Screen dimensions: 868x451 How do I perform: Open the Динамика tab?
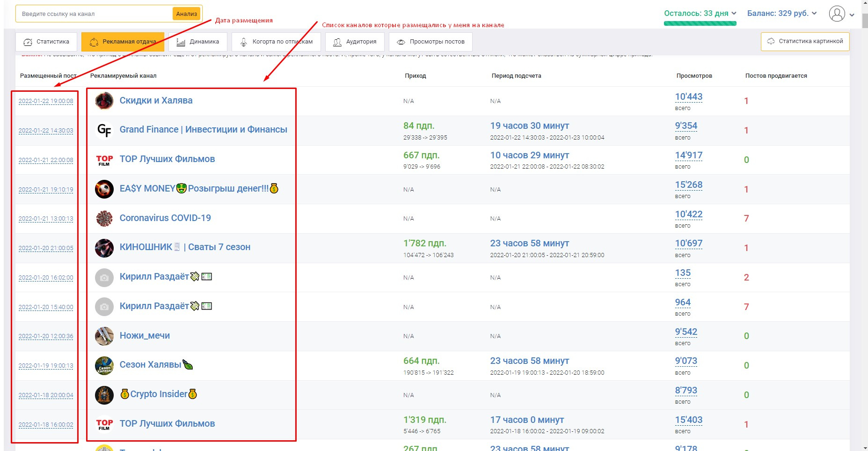pyautogui.click(x=198, y=42)
